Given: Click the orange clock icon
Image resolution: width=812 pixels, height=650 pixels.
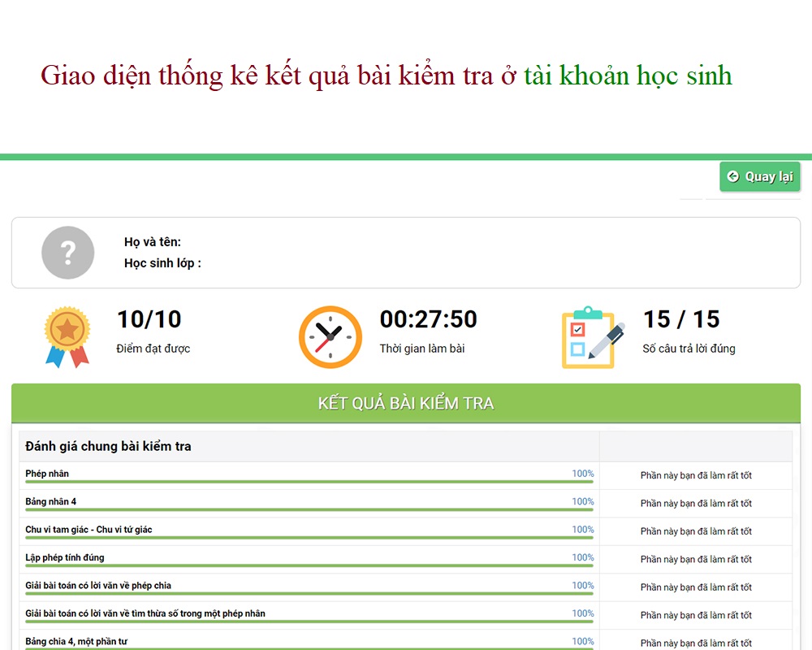Looking at the screenshot, I should pyautogui.click(x=330, y=337).
